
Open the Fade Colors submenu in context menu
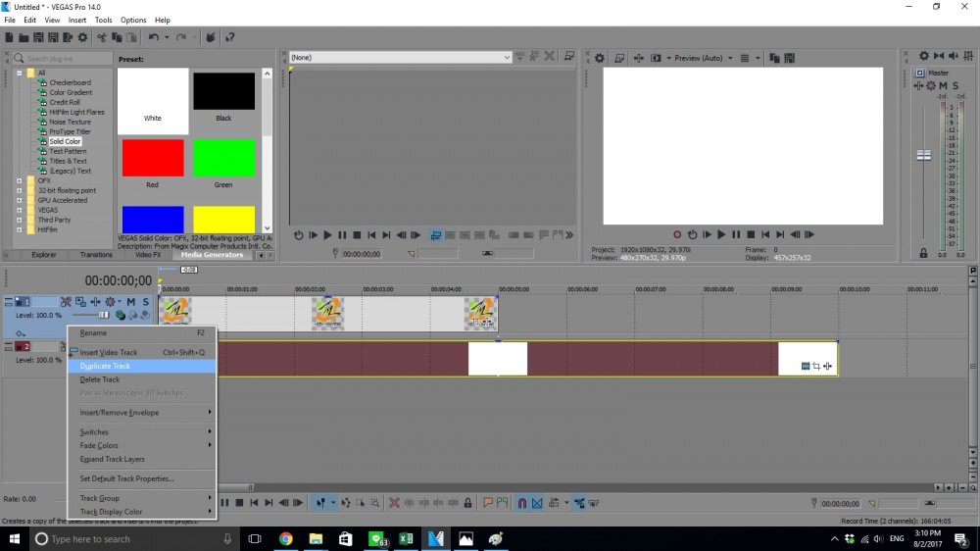[x=142, y=446]
